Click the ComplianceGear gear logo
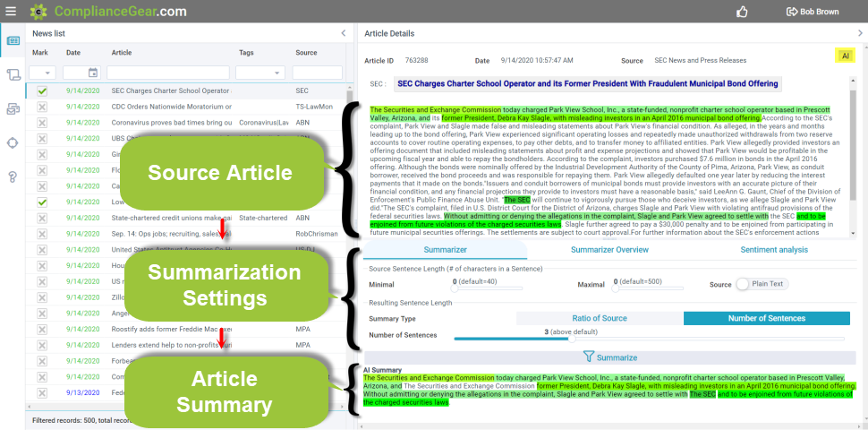 (x=38, y=11)
